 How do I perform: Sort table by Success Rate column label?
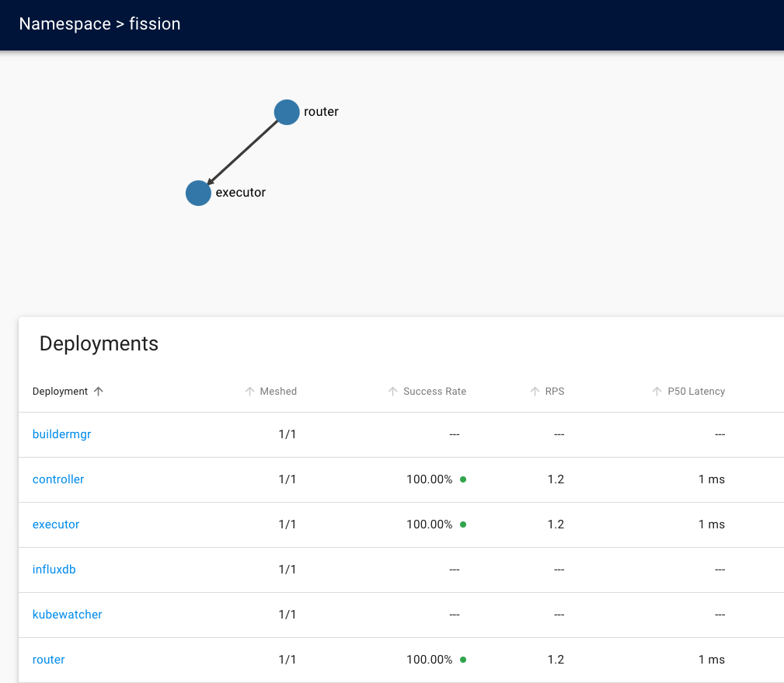coord(434,392)
